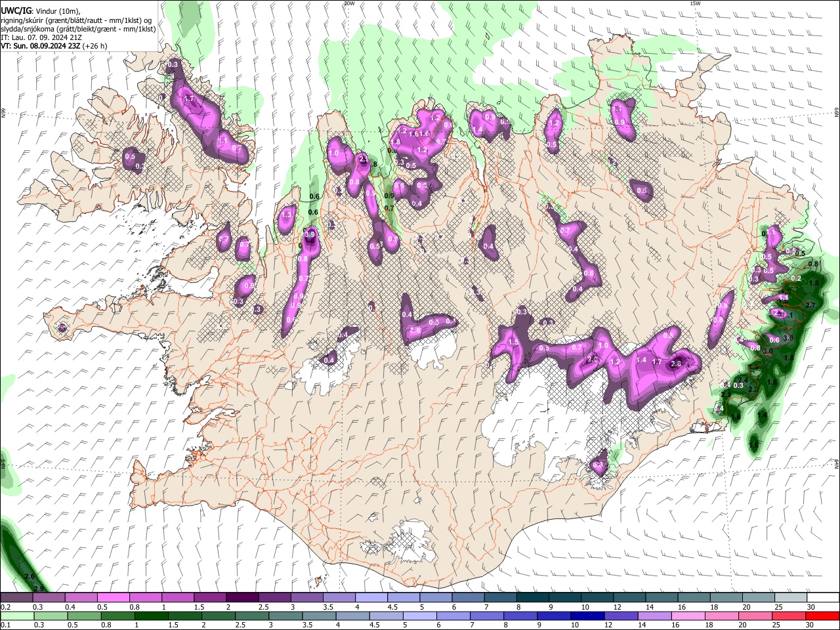This screenshot has height=630, width=840.
Task: Click the 'IT: Lau. 07. 09. 2024 21Z' line
Action: click(41, 37)
